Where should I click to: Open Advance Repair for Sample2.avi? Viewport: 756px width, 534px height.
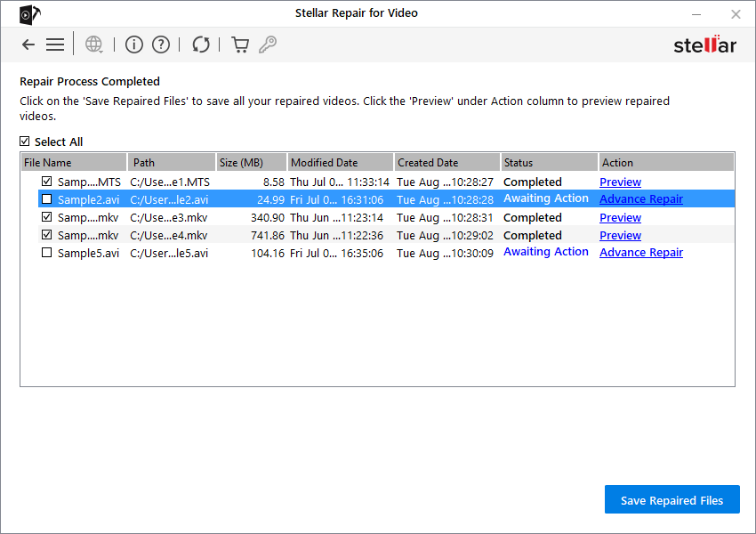click(x=640, y=199)
